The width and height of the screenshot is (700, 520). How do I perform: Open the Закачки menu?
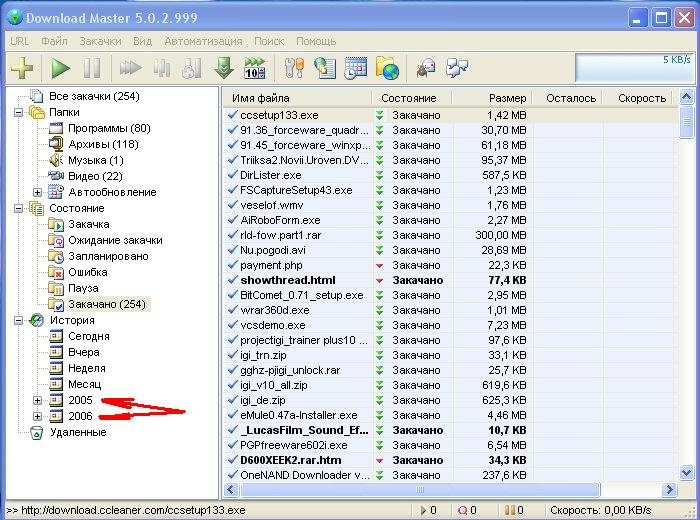click(100, 42)
